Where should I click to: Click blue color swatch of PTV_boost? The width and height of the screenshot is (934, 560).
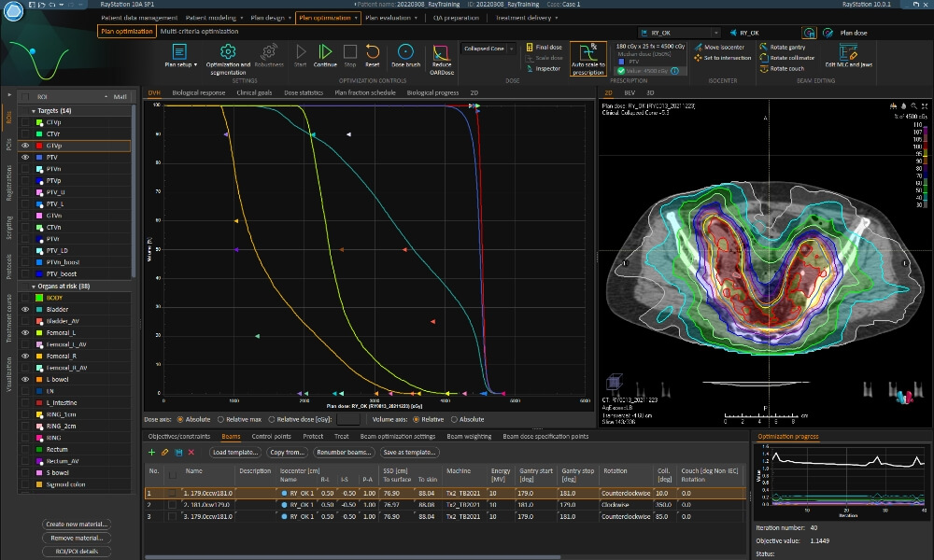pyautogui.click(x=39, y=274)
